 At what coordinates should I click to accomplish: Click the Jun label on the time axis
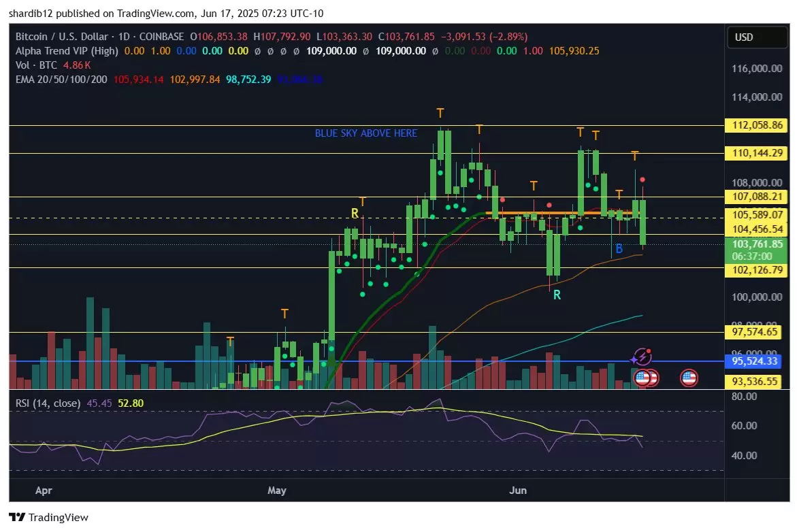518,491
